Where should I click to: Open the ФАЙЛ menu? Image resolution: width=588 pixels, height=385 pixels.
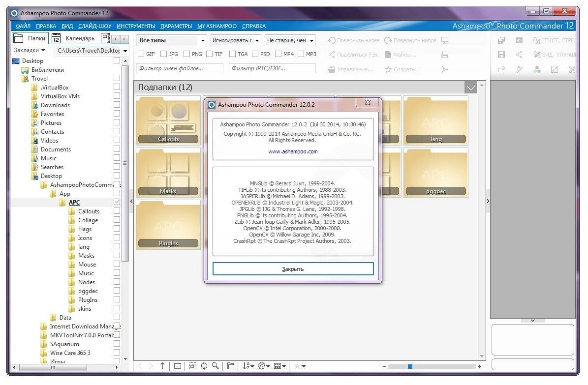[x=23, y=26]
